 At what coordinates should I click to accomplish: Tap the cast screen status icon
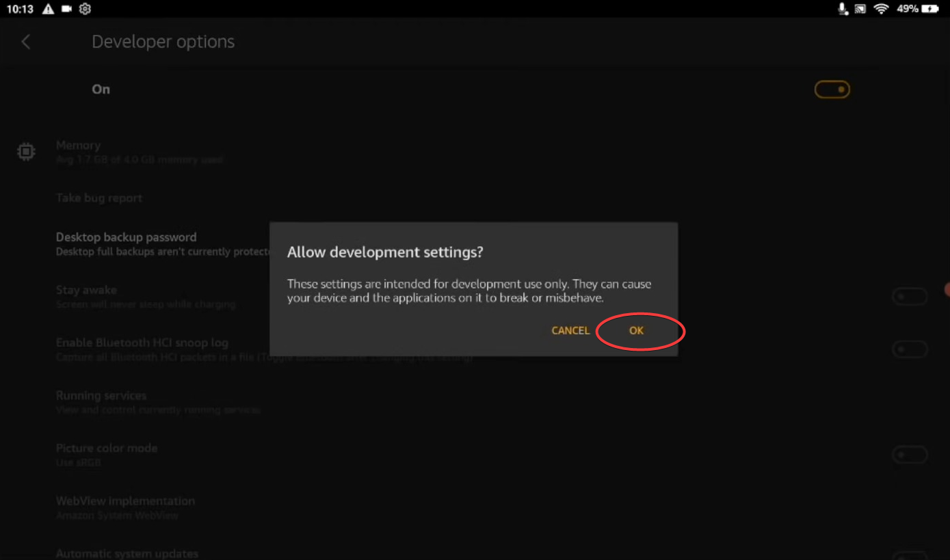(x=861, y=9)
